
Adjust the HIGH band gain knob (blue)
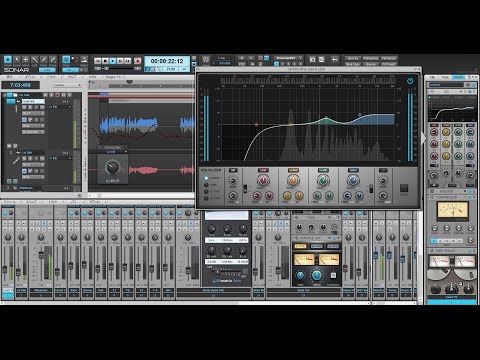[x=353, y=180]
